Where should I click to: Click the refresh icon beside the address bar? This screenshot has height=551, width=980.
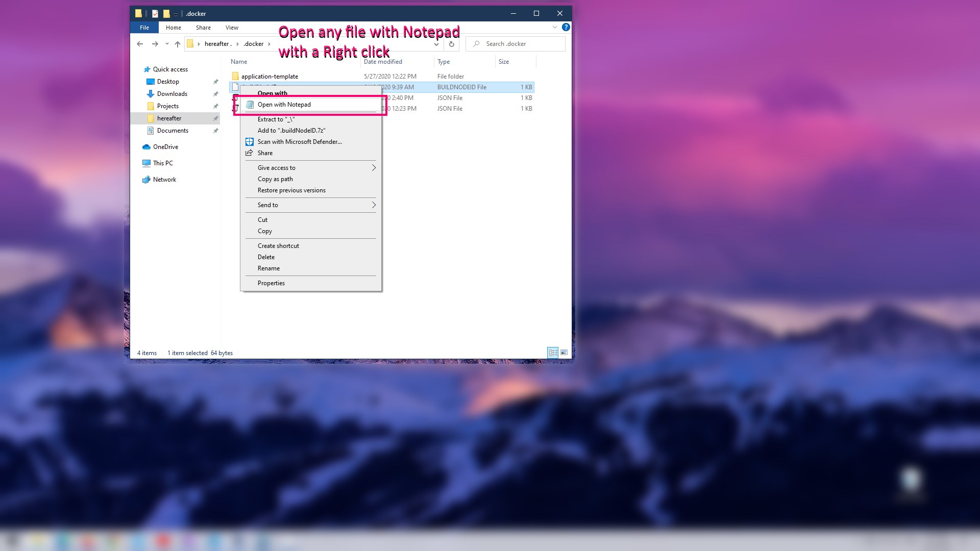(451, 44)
